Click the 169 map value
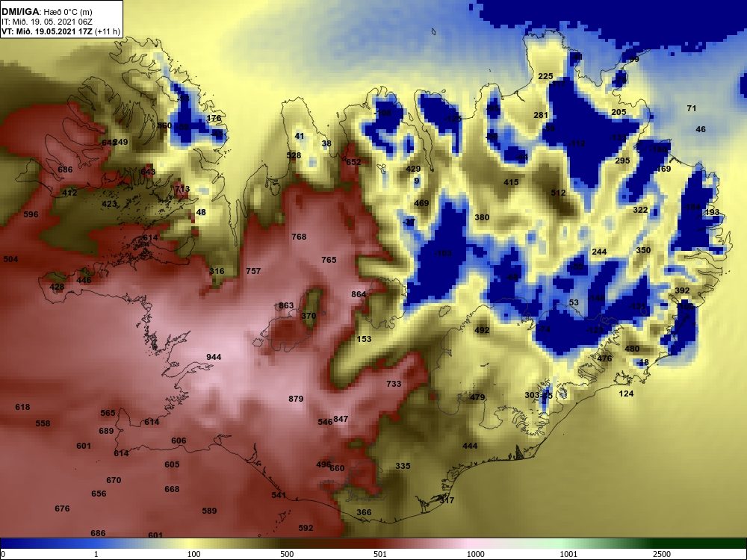 [663, 169]
